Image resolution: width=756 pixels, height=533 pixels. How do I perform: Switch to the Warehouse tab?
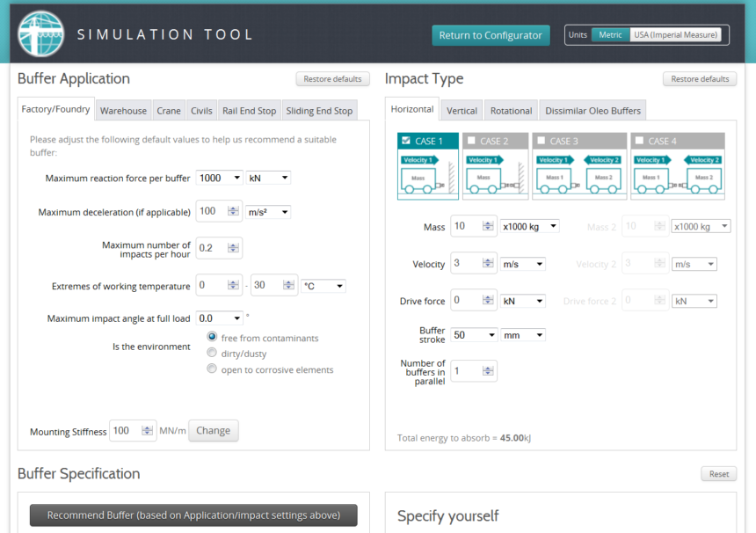click(123, 111)
